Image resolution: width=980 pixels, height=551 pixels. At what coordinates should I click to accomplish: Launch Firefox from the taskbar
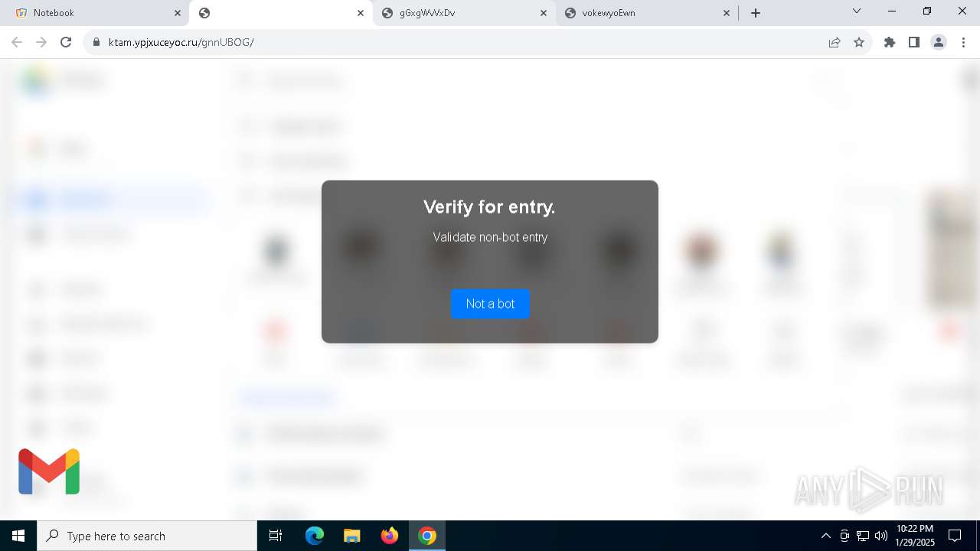[390, 536]
